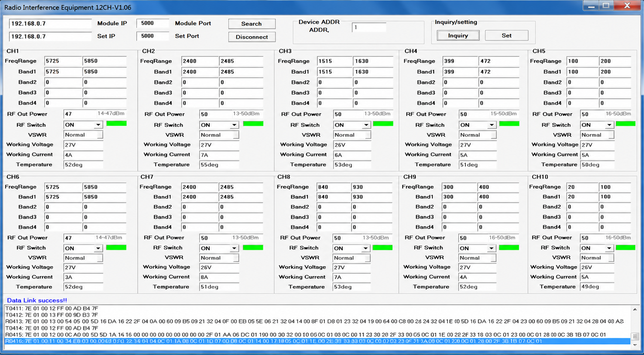Image resolution: width=644 pixels, height=355 pixels.
Task: Click the Set IP address field
Action: (50, 36)
